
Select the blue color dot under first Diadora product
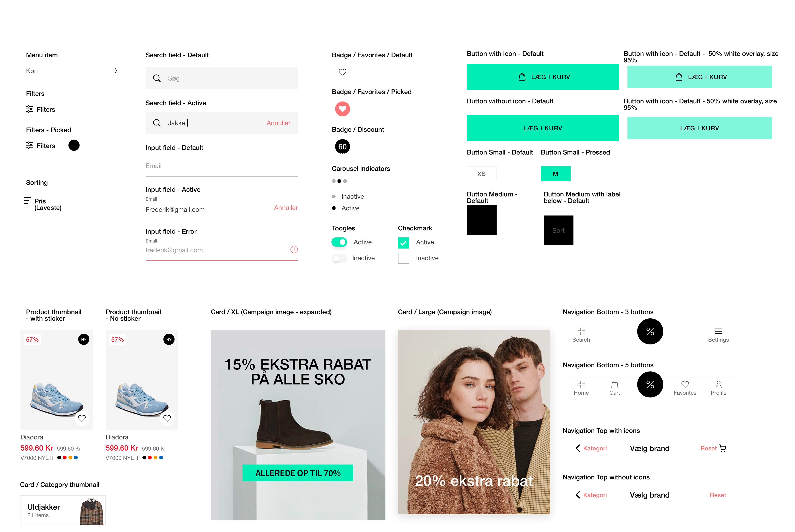click(76, 457)
